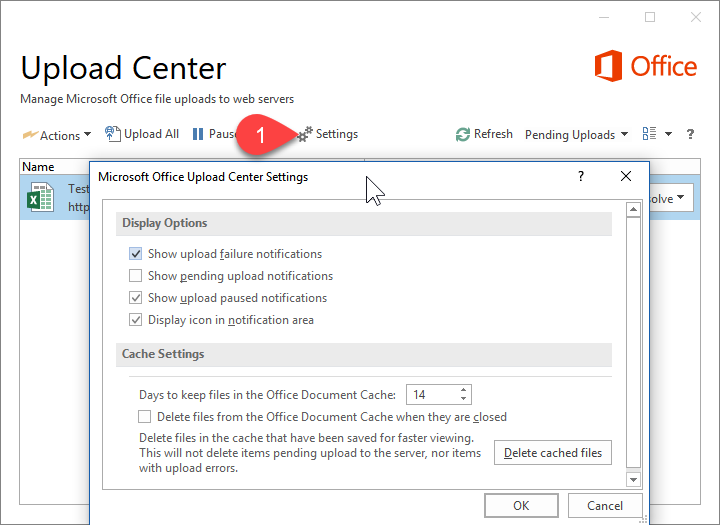Click the Refresh icon in toolbar

coord(462,135)
